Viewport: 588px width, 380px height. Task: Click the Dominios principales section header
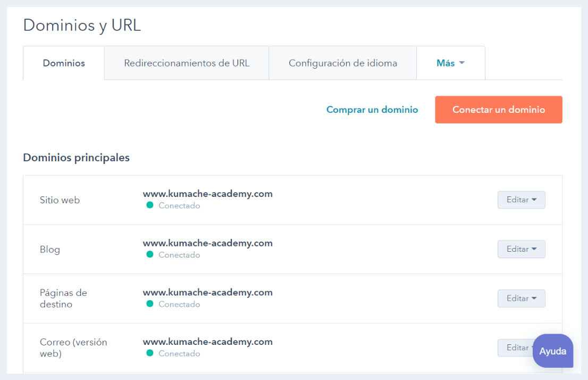tap(77, 158)
